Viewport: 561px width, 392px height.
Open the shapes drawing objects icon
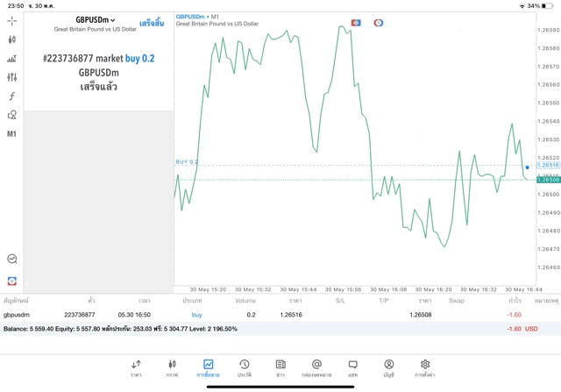(11, 115)
